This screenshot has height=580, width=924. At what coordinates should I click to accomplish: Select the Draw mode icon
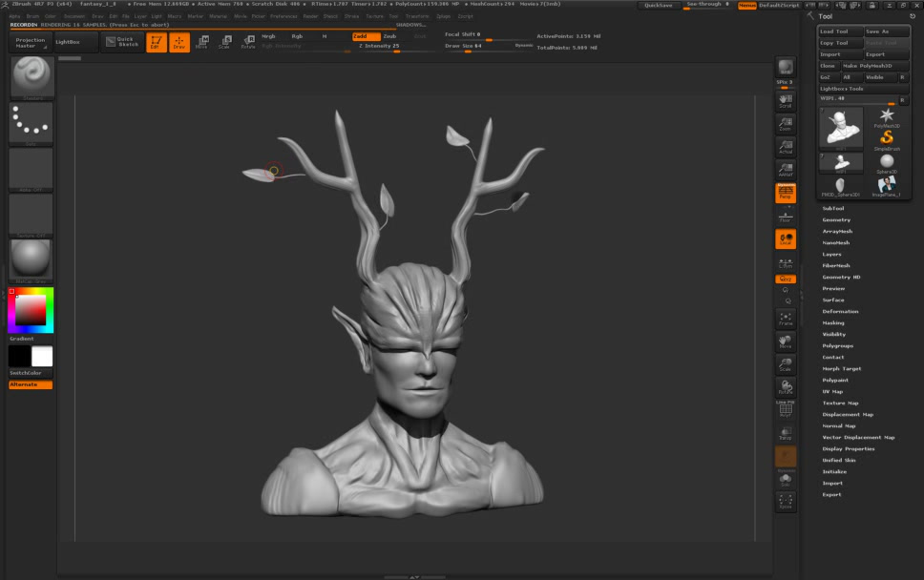(178, 42)
